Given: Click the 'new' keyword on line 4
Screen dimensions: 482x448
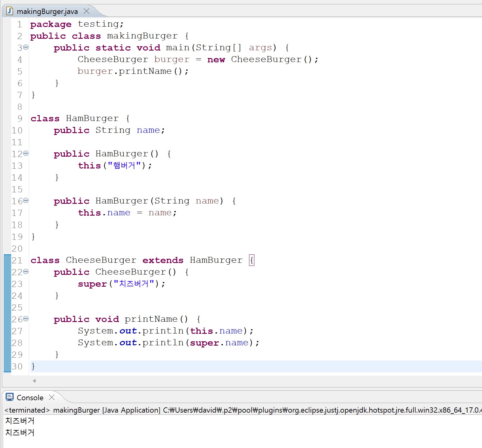Looking at the screenshot, I should [x=216, y=60].
